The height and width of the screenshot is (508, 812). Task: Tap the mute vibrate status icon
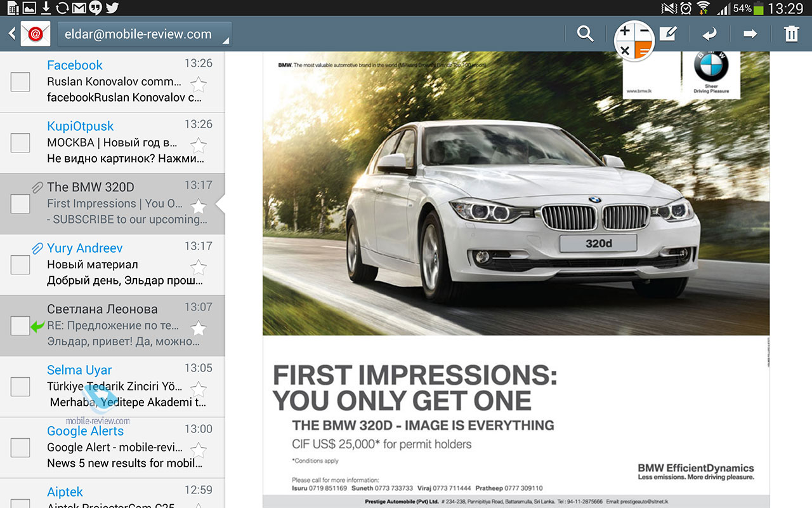[x=669, y=8]
